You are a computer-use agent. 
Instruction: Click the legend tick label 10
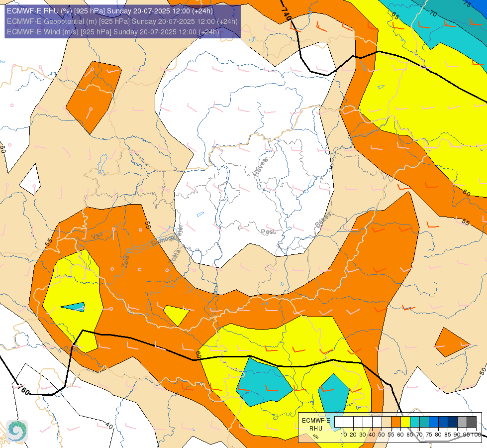(344, 435)
